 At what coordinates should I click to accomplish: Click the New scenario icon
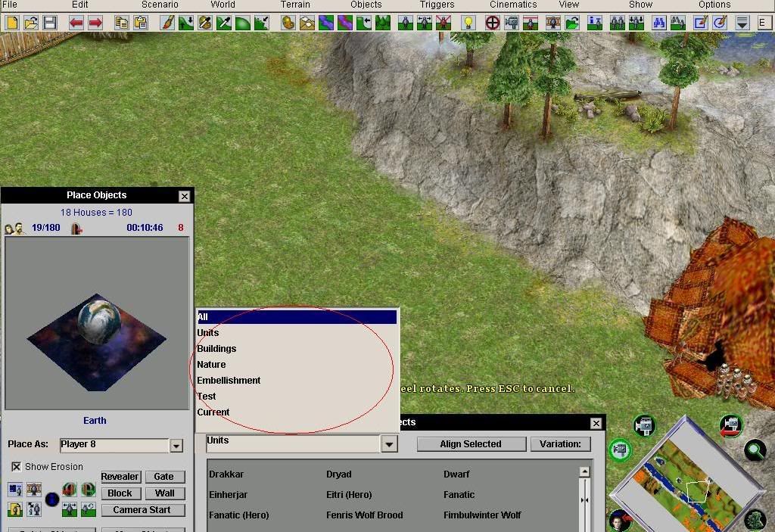12,23
